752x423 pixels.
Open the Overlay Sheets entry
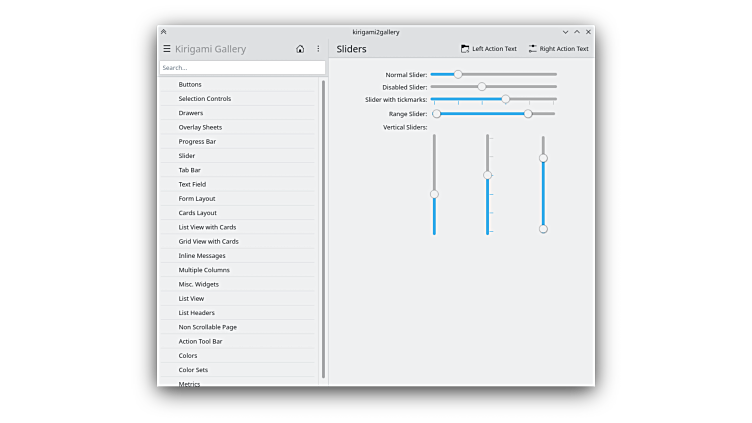[x=200, y=127]
